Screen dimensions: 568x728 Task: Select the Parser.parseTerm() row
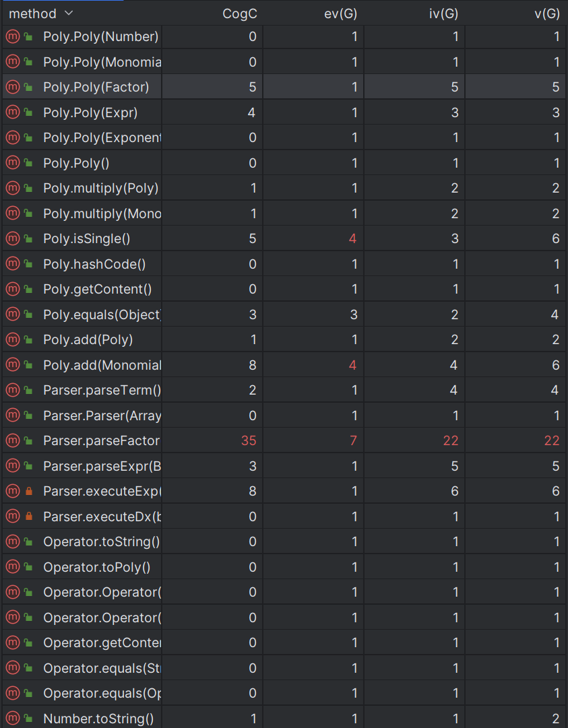[284, 390]
